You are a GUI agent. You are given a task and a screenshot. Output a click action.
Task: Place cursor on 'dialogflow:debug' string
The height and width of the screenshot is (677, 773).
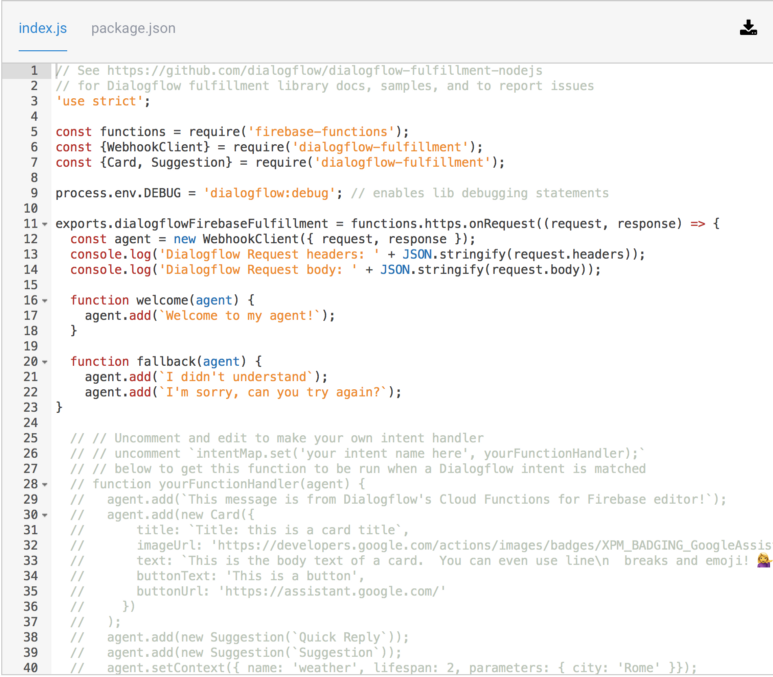click(267, 193)
